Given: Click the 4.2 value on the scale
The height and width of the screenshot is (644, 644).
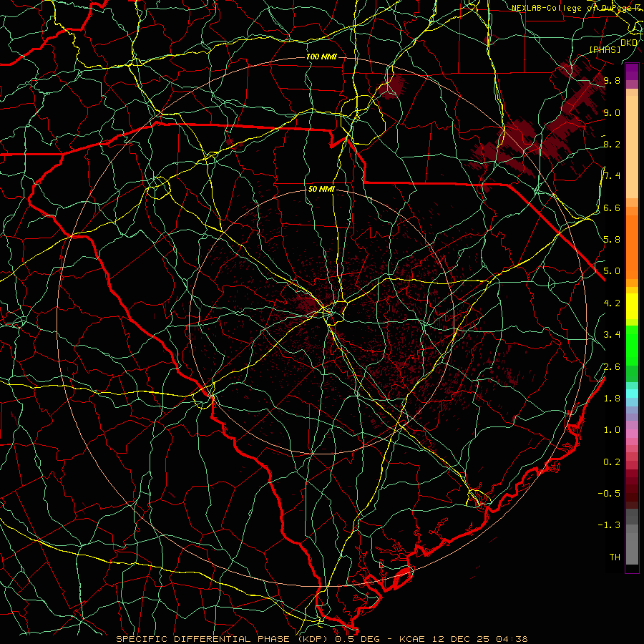Looking at the screenshot, I should point(612,303).
